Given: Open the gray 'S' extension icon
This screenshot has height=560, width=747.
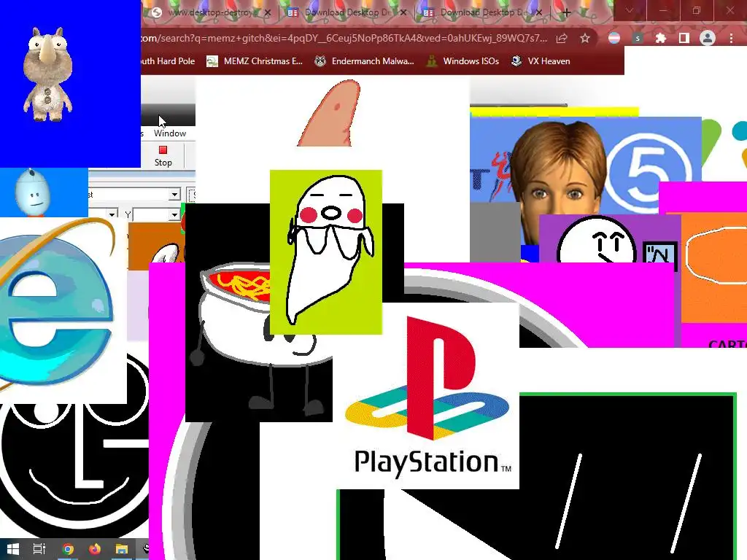Looking at the screenshot, I should [x=638, y=38].
